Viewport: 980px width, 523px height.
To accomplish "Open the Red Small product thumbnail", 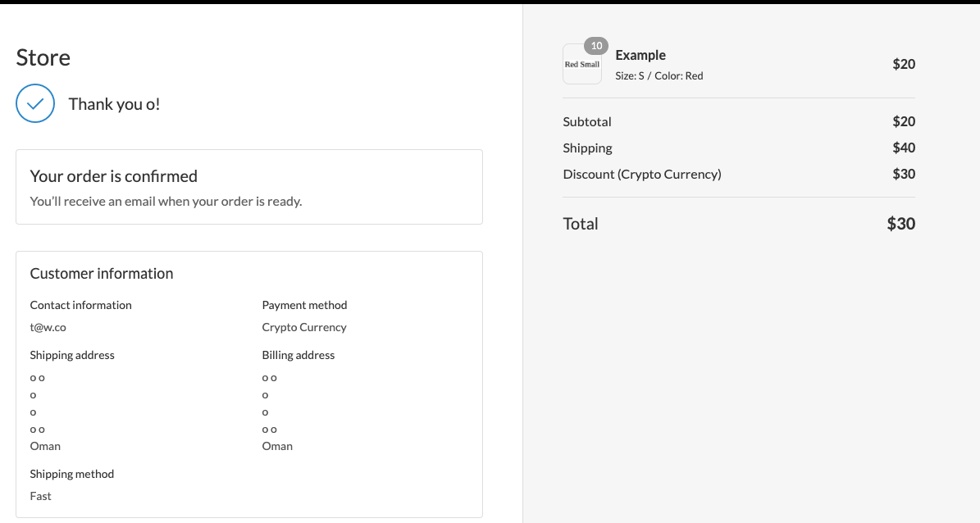I will pos(582,64).
